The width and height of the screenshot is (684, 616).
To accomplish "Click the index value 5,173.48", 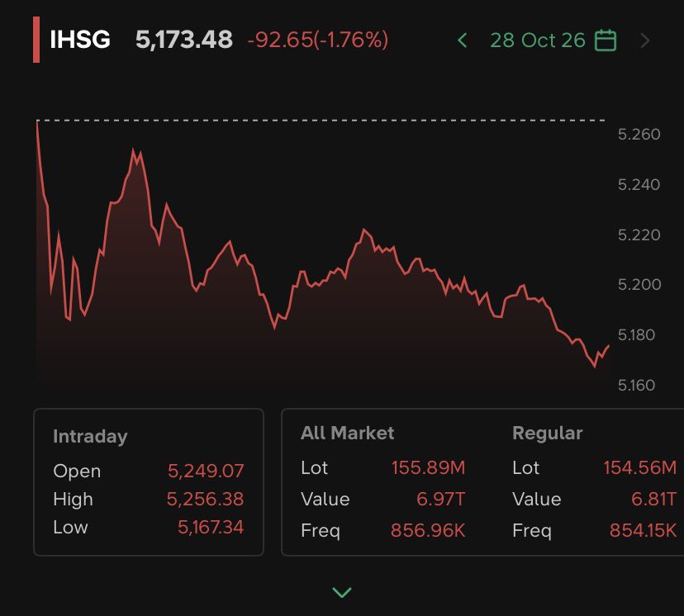I will (x=183, y=40).
